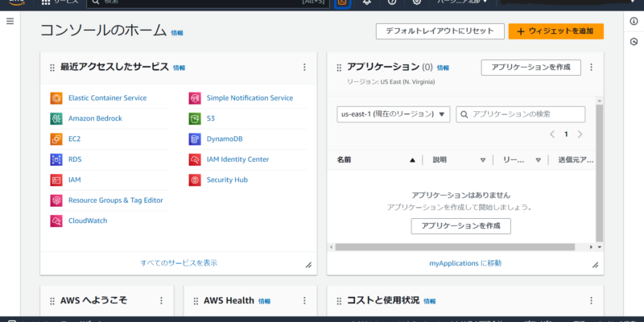
Task: Click the hexagon icon on right sidebar
Action: [x=634, y=42]
